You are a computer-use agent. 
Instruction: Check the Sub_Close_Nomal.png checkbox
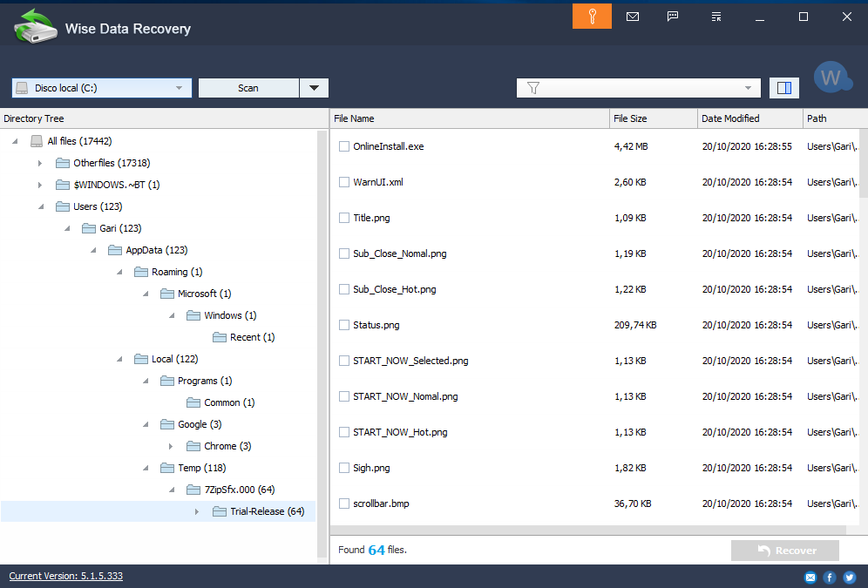pos(343,253)
